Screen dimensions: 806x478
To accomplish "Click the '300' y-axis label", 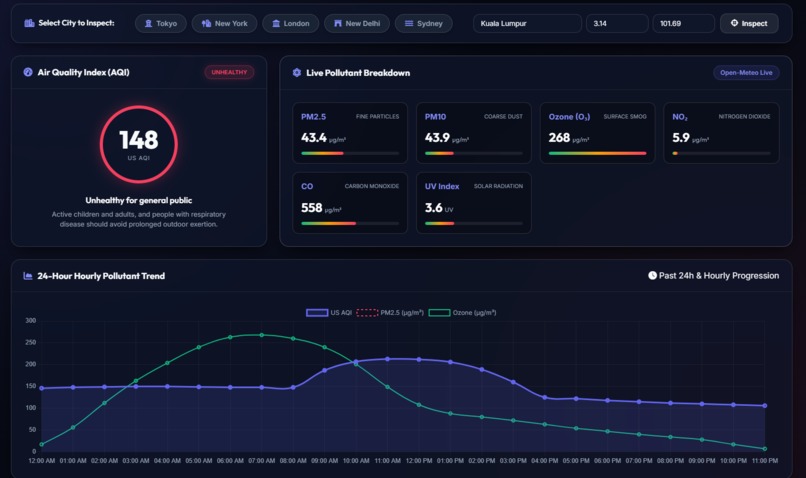I will [31, 320].
